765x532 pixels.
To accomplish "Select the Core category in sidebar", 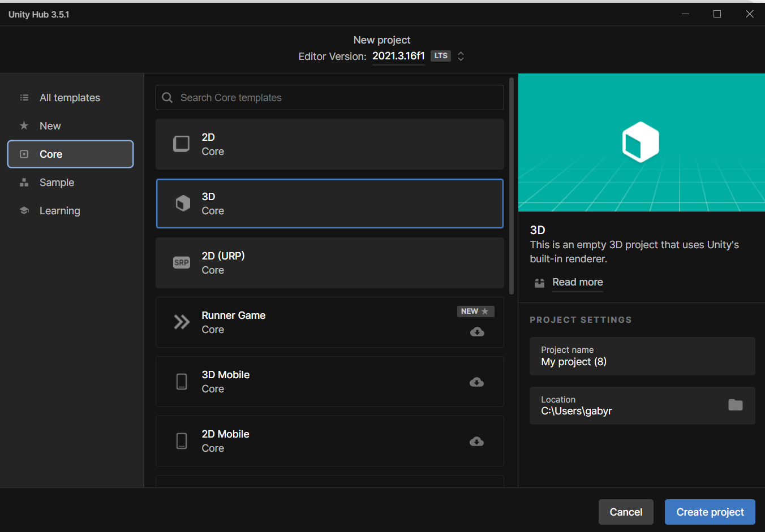I will tap(70, 154).
